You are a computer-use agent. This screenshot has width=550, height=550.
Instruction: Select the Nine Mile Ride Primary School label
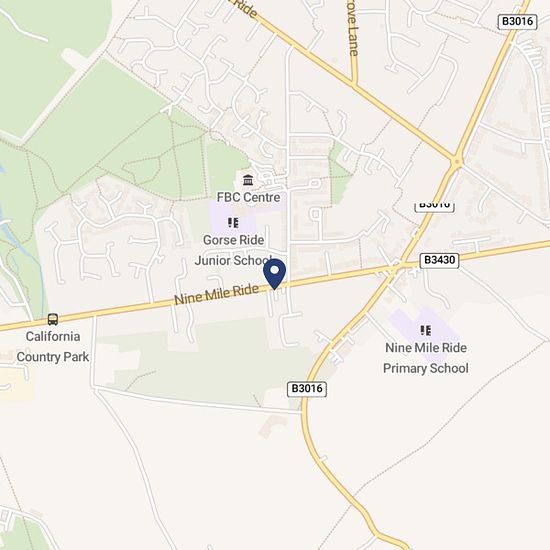426,358
